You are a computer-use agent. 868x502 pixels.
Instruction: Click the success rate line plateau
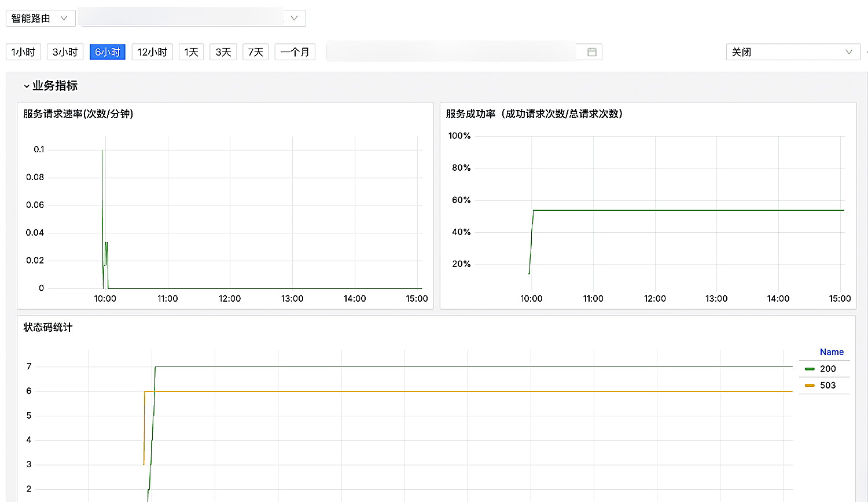(x=689, y=210)
